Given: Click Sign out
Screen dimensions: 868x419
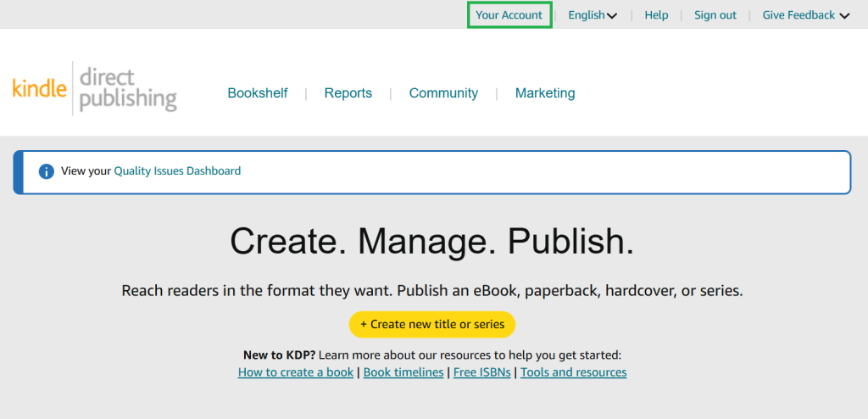Looking at the screenshot, I should click(715, 15).
